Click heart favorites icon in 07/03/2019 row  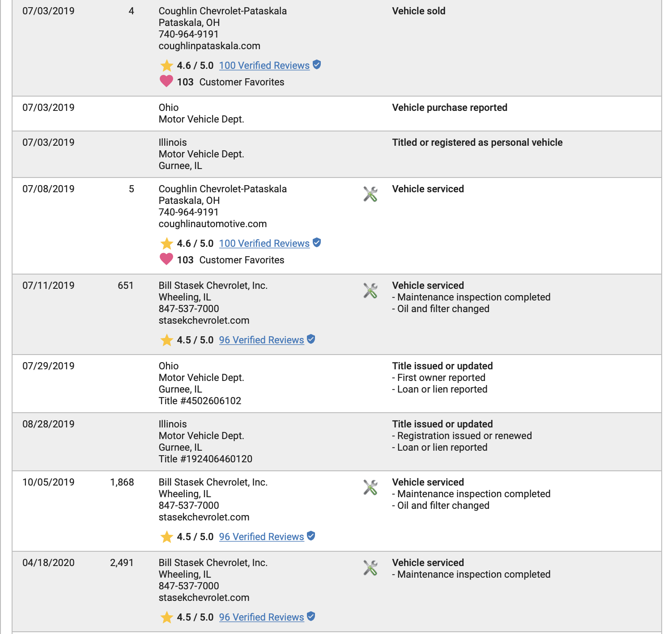tap(166, 81)
